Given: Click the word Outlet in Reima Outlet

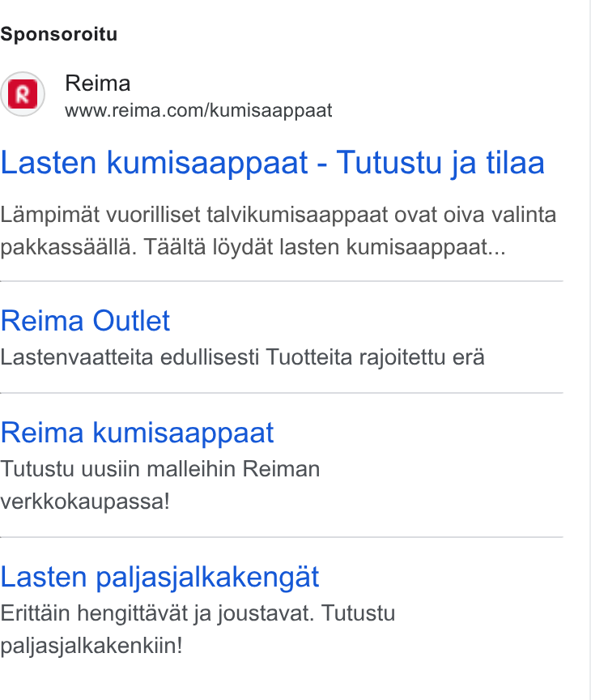Looking at the screenshot, I should click(x=131, y=321).
